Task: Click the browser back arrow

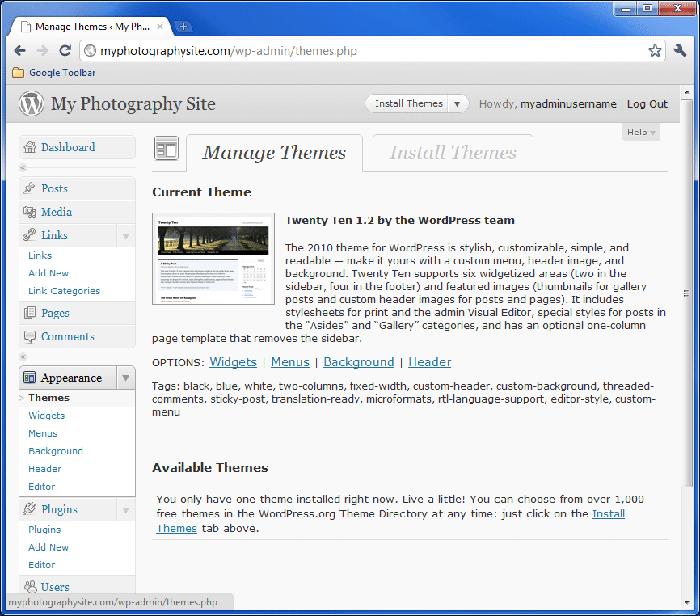Action: [x=20, y=50]
